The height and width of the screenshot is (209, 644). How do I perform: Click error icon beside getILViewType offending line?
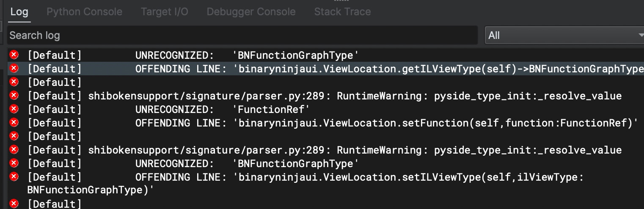coord(14,68)
